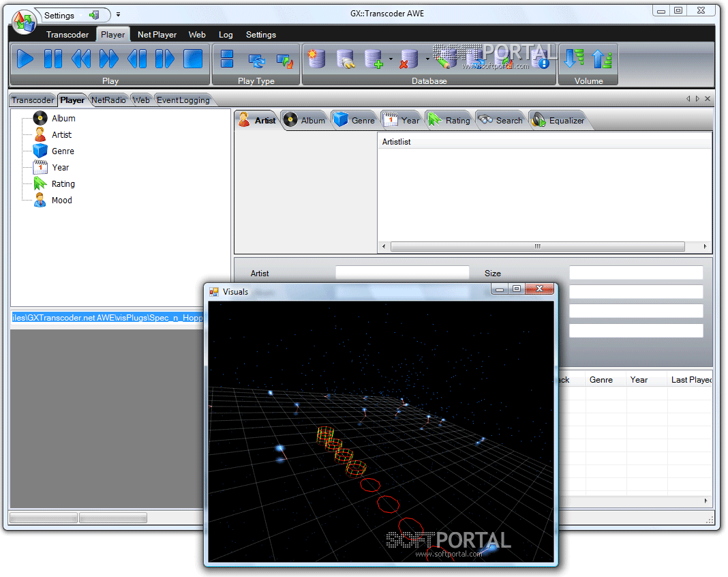The width and height of the screenshot is (728, 577).
Task: Open the Search browse tab
Action: tap(500, 120)
